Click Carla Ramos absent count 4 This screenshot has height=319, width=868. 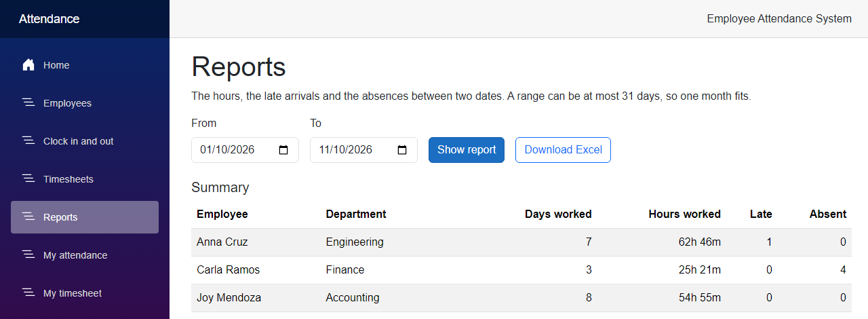[x=843, y=269]
